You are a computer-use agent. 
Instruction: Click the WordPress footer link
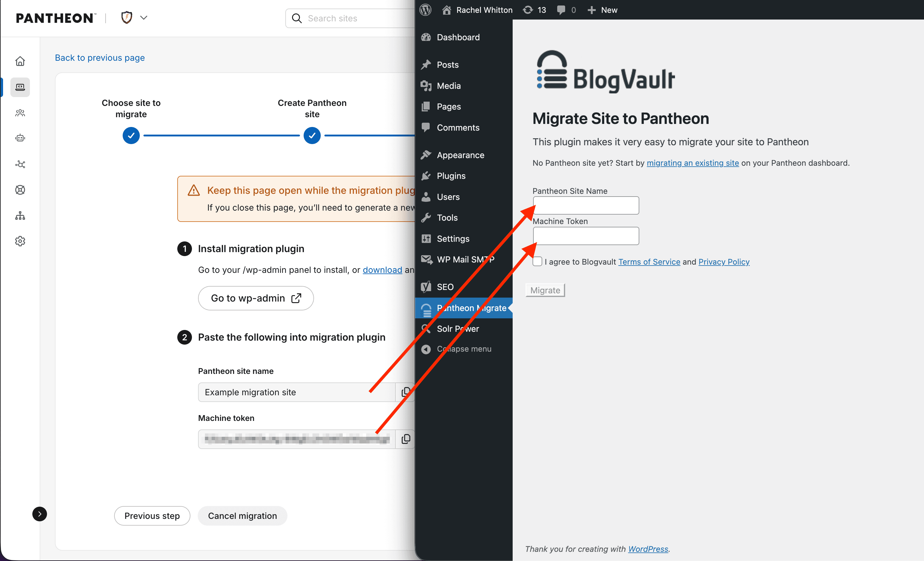pyautogui.click(x=648, y=549)
